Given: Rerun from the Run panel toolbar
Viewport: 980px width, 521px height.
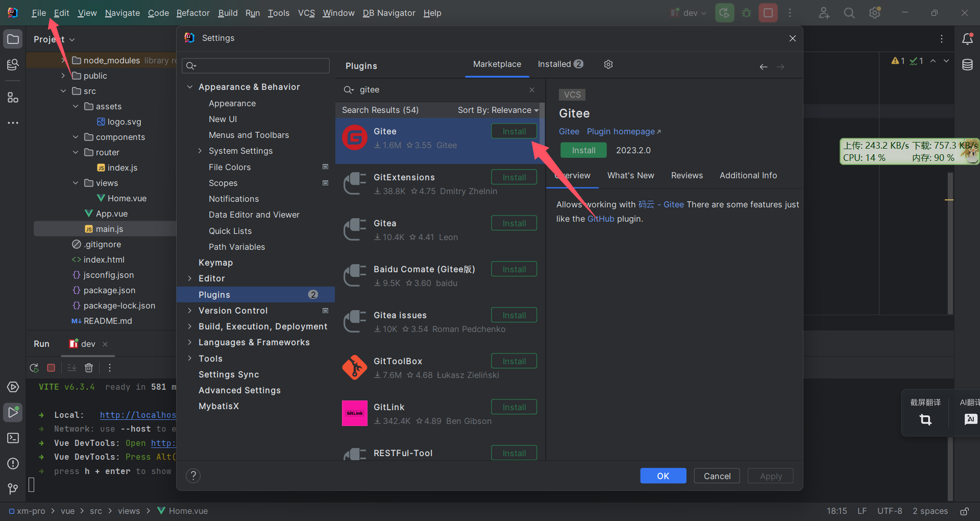Looking at the screenshot, I should 34,368.
